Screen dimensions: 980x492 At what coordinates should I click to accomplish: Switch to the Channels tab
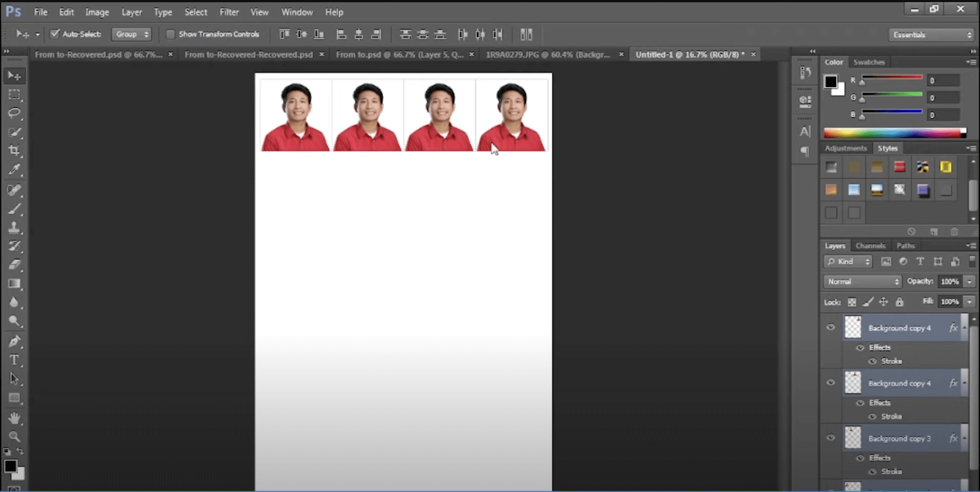[870, 246]
